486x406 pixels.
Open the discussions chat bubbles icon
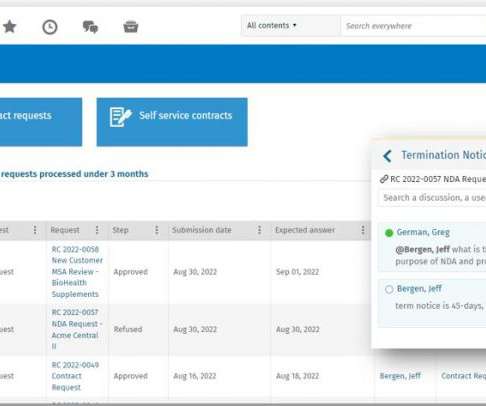tap(90, 27)
